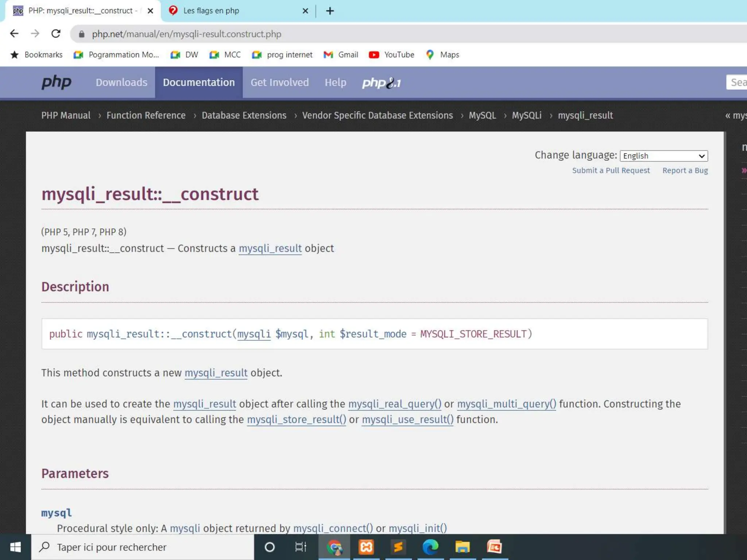Open File Explorer from taskbar

point(462,547)
